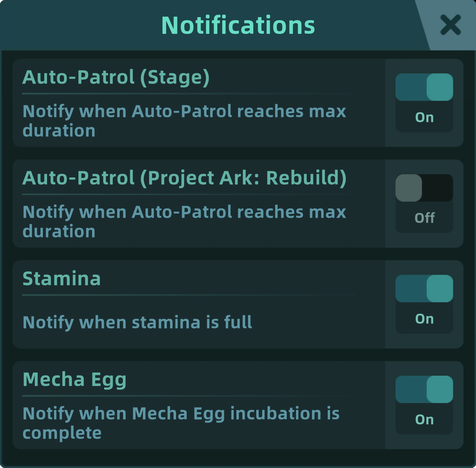Image resolution: width=476 pixels, height=468 pixels.
Task: Click the Mecha Egg incubation description text
Action: point(181,423)
